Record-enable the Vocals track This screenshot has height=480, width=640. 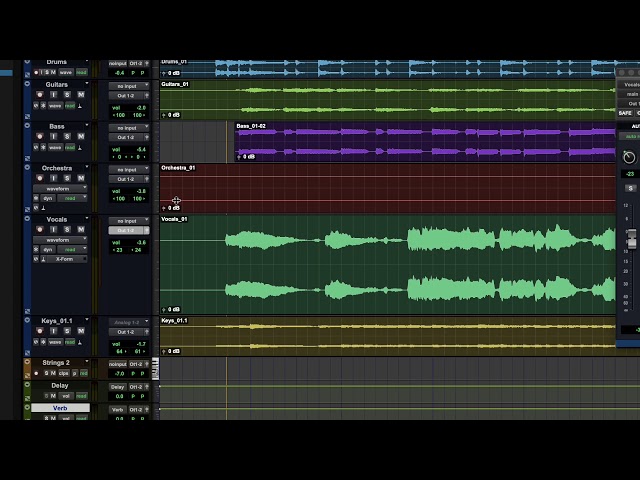(40, 229)
